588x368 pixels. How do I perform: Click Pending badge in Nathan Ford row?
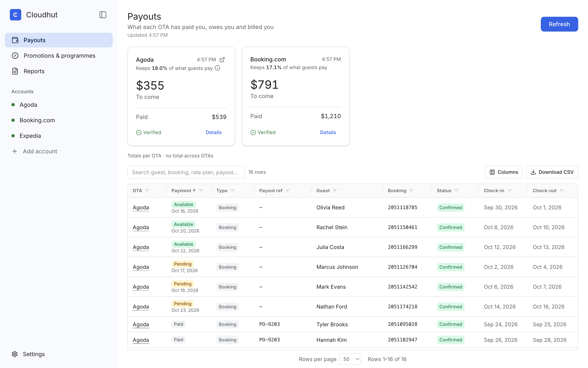tap(183, 304)
